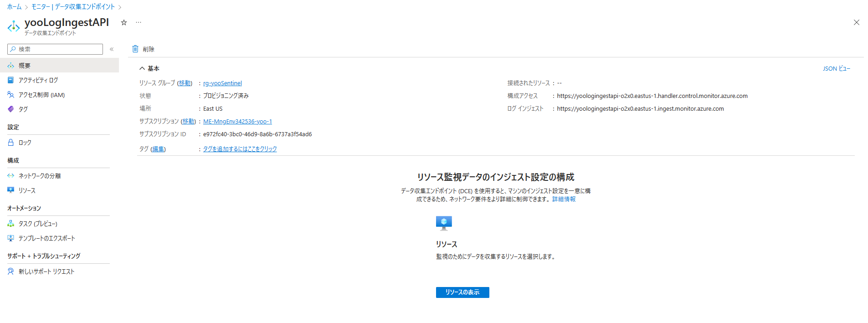Click タグを追加するにはここをクリック link
868x323 pixels.
tap(240, 149)
